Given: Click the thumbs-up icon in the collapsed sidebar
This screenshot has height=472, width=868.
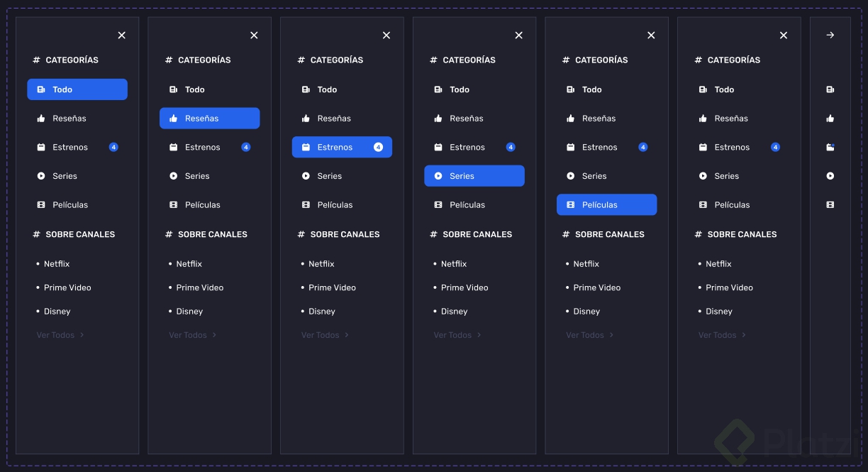Looking at the screenshot, I should click(830, 119).
